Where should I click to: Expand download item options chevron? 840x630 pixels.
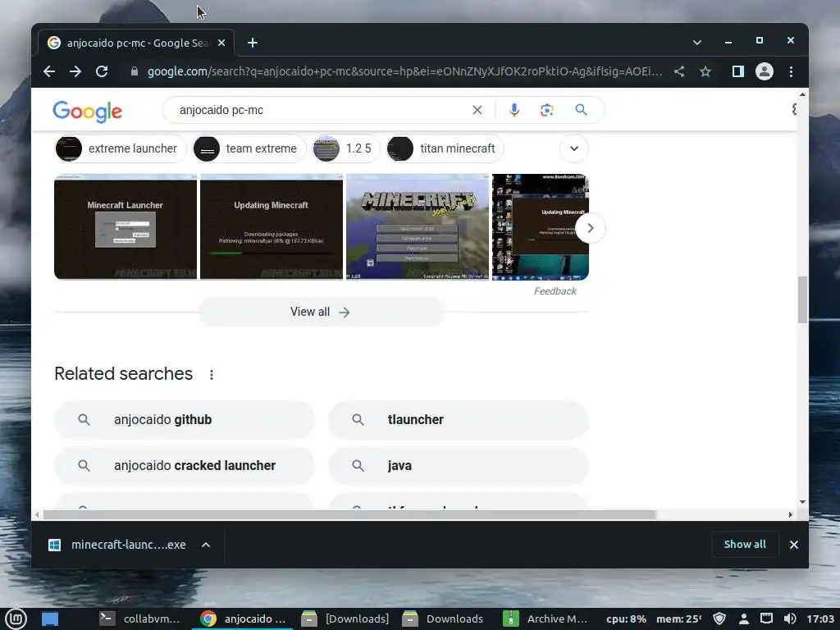click(x=206, y=545)
